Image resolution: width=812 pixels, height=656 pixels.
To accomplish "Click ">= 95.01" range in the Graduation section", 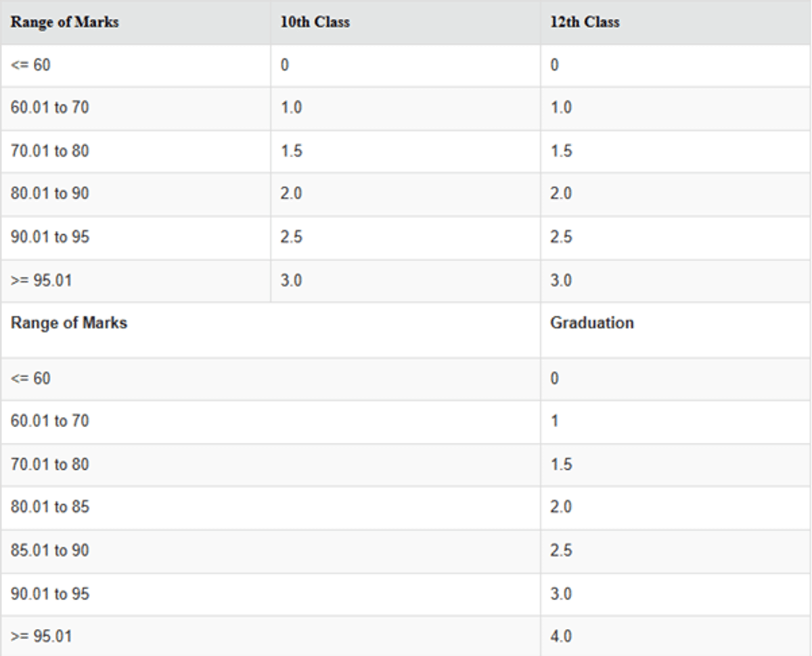I will coord(41,636).
